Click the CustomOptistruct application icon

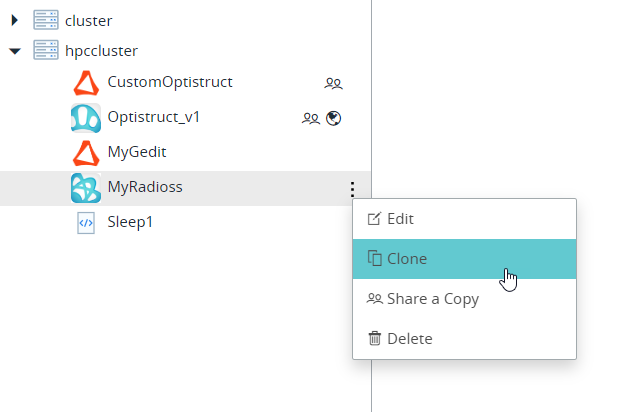87,84
